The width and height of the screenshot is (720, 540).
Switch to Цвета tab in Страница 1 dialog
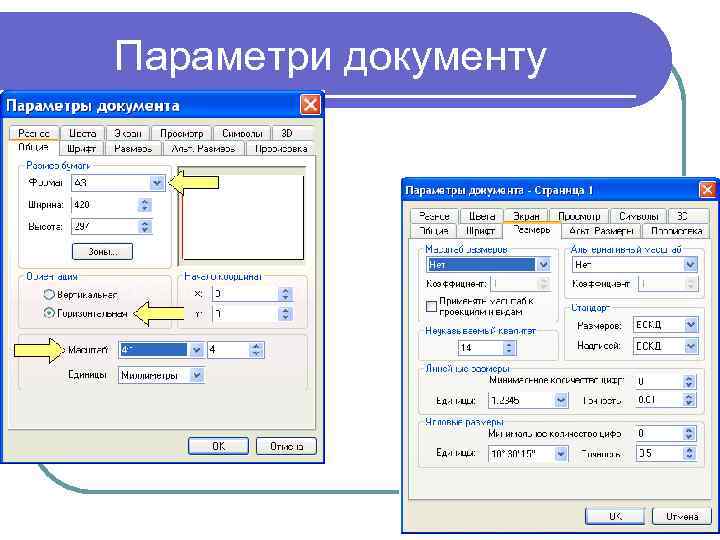point(482,216)
